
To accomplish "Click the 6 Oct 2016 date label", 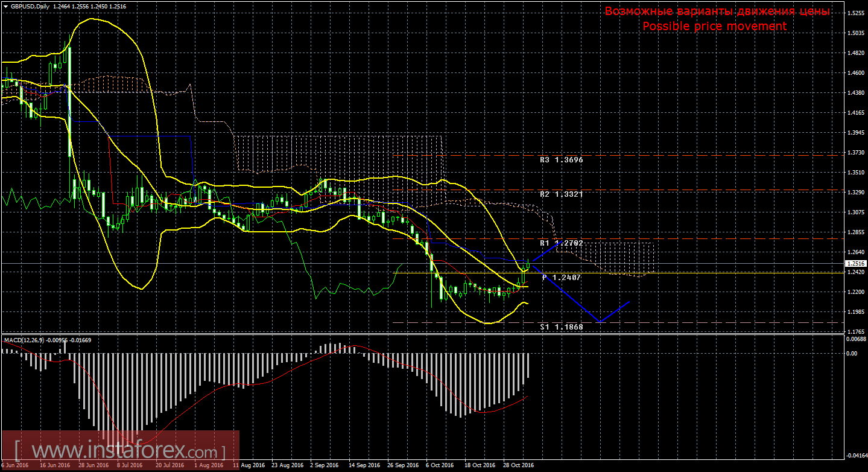I will coord(439,465).
